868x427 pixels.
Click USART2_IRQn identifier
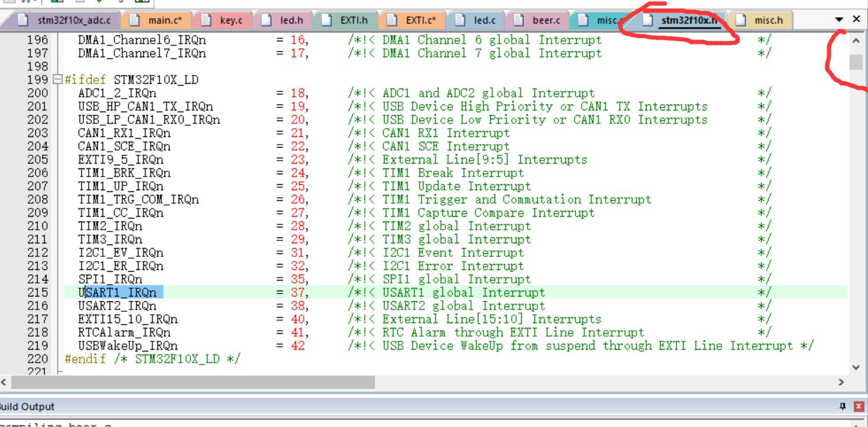(117, 306)
